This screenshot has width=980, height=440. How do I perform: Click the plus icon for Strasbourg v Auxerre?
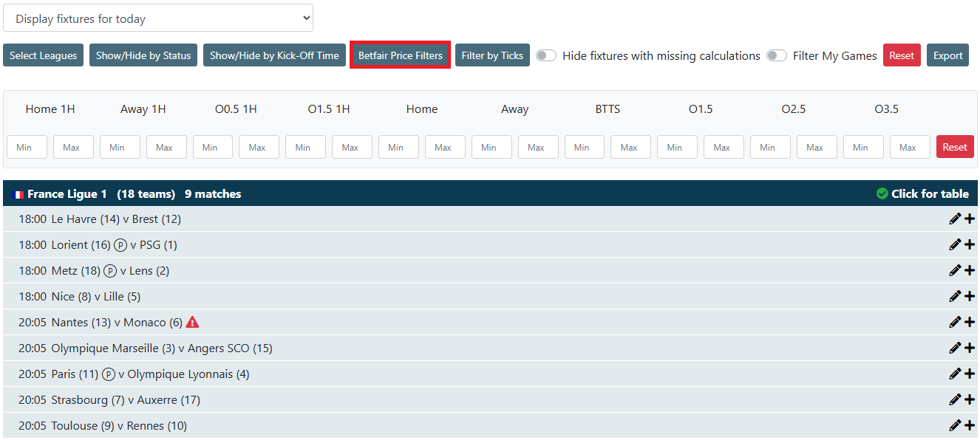click(x=970, y=399)
